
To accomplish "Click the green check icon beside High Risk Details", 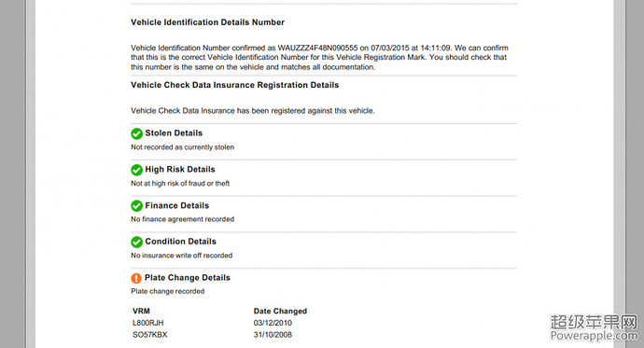I will click(x=137, y=170).
